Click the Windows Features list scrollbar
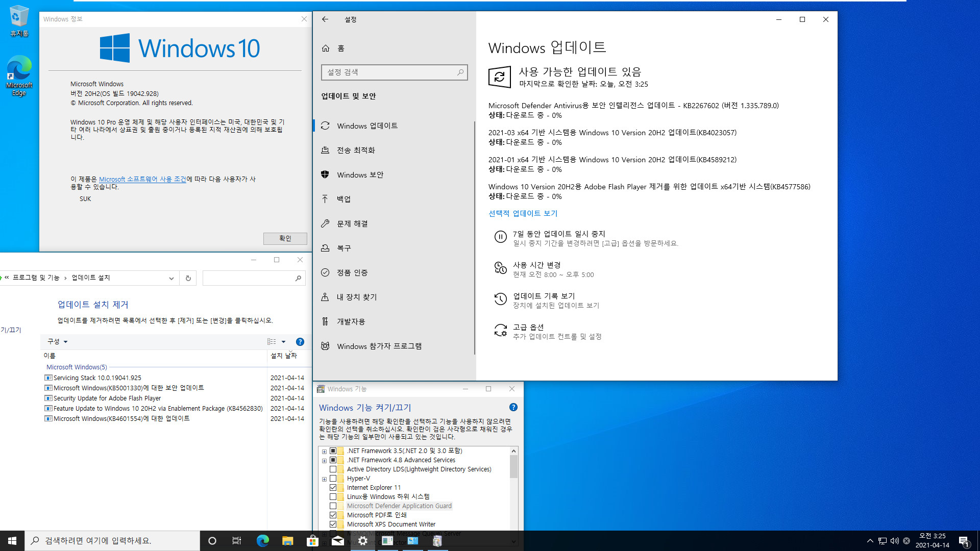Viewport: 980px width, 551px height. [513, 466]
